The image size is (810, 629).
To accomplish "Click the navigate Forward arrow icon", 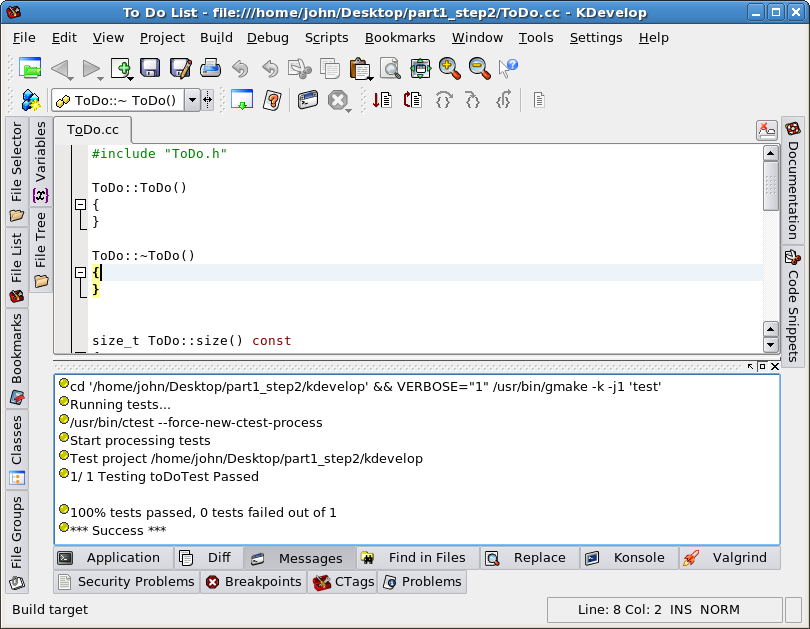I will coord(91,69).
